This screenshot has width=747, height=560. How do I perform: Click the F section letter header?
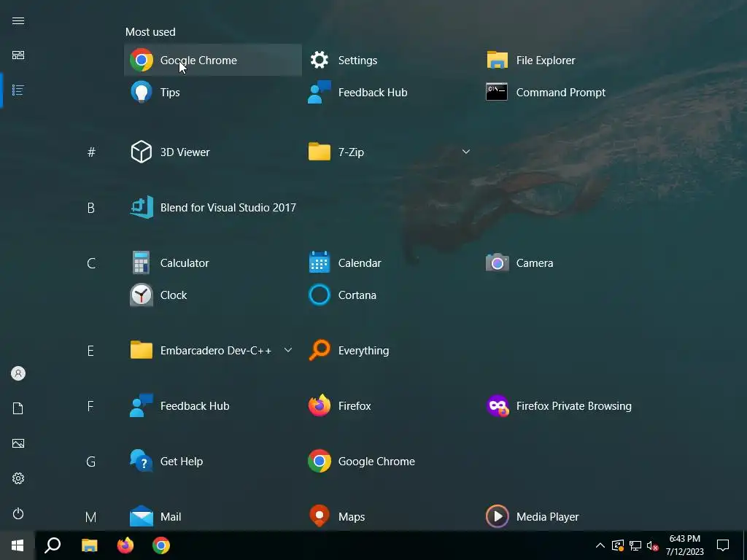coord(91,405)
